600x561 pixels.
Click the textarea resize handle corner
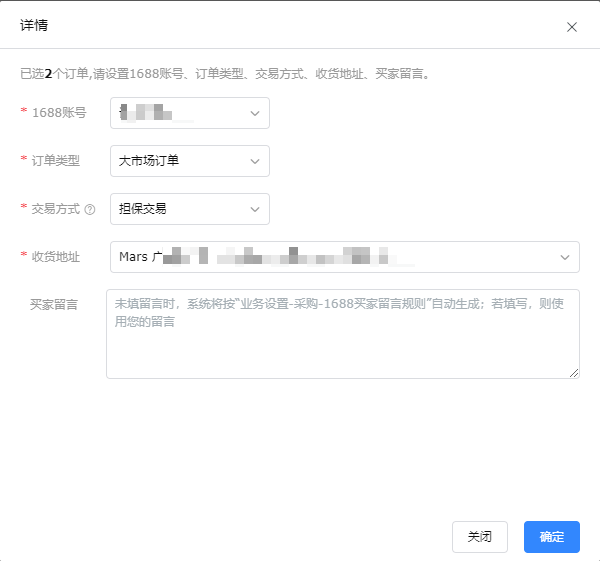pos(574,373)
